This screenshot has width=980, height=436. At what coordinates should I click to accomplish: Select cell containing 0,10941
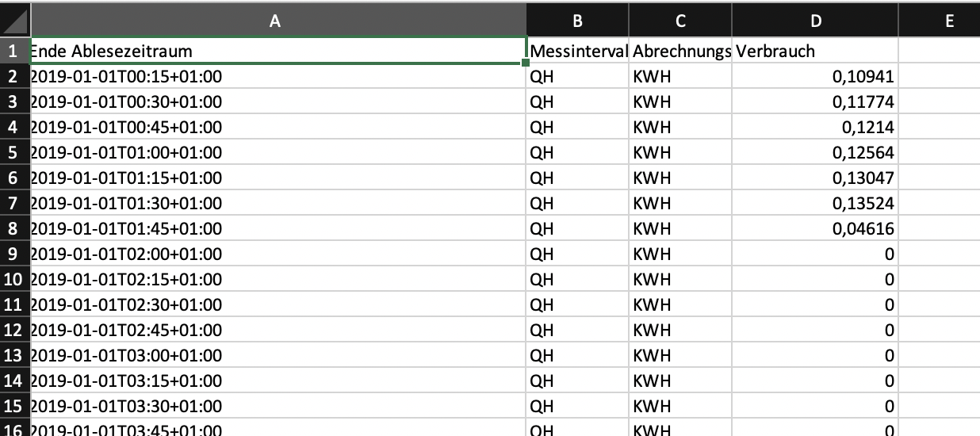(815, 76)
